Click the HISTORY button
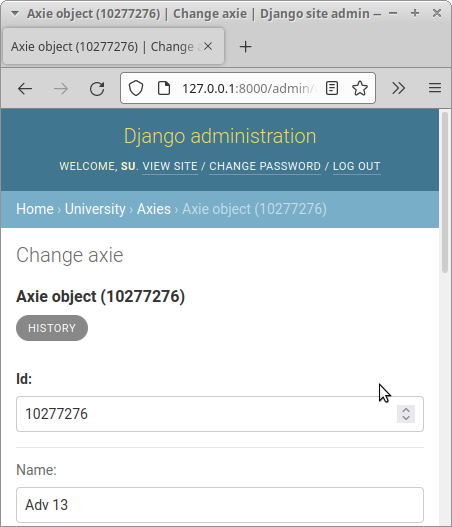The width and height of the screenshot is (452, 527). coord(52,328)
